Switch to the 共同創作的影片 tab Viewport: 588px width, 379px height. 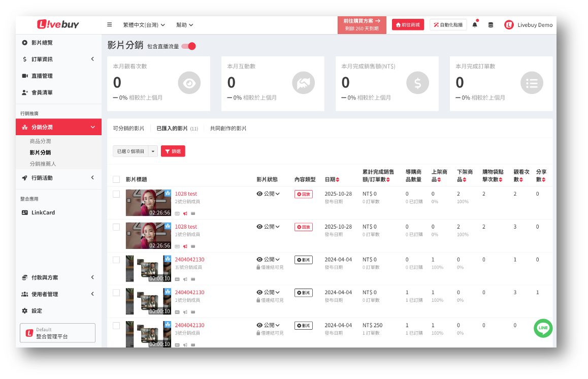(x=228, y=129)
